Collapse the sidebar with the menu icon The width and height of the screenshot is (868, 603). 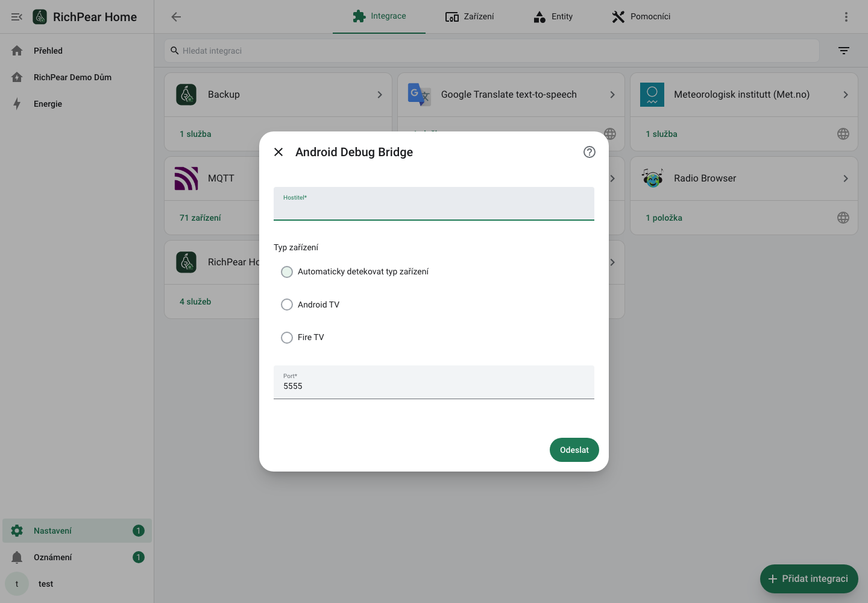coord(17,17)
